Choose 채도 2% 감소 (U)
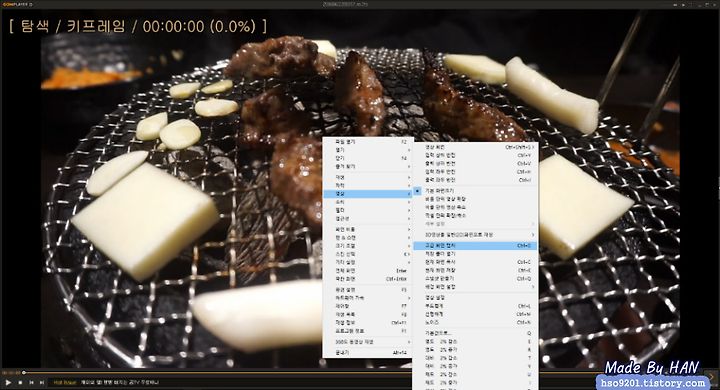Image resolution: width=720 pixels, height=390 pixels. pos(475,374)
